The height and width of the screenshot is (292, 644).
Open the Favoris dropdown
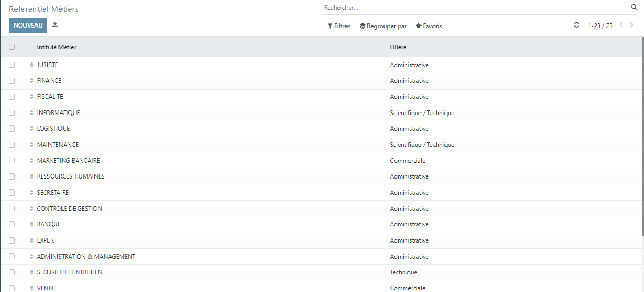click(x=429, y=26)
